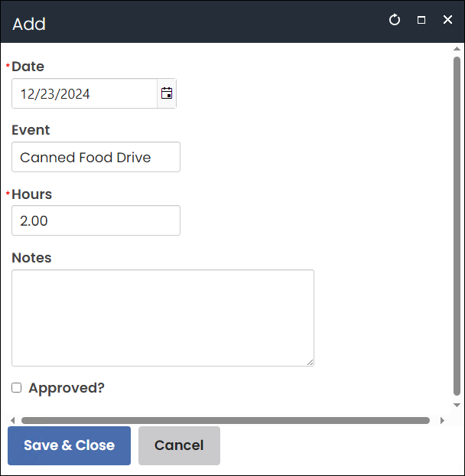465x476 pixels.
Task: Click the refresh icon in title bar
Action: click(x=395, y=20)
